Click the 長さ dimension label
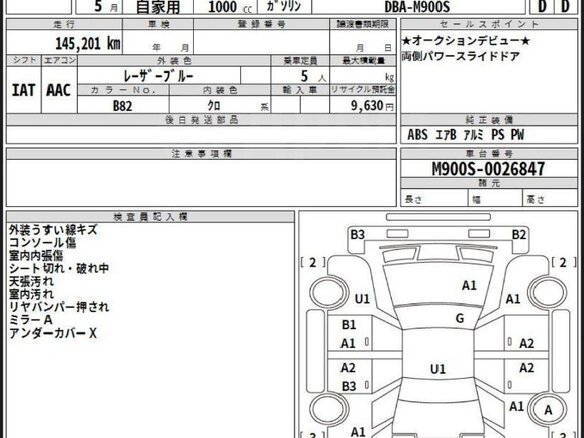This screenshot has width=584, height=438. pyautogui.click(x=413, y=200)
